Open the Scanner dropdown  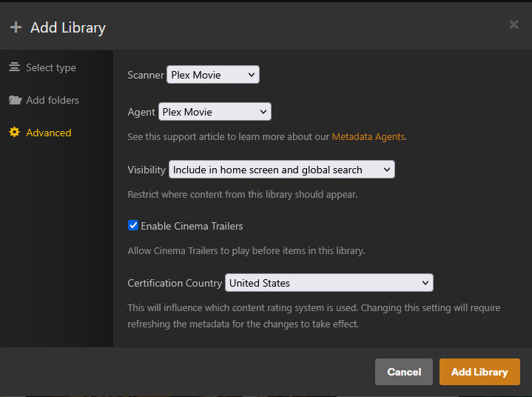[x=213, y=75]
